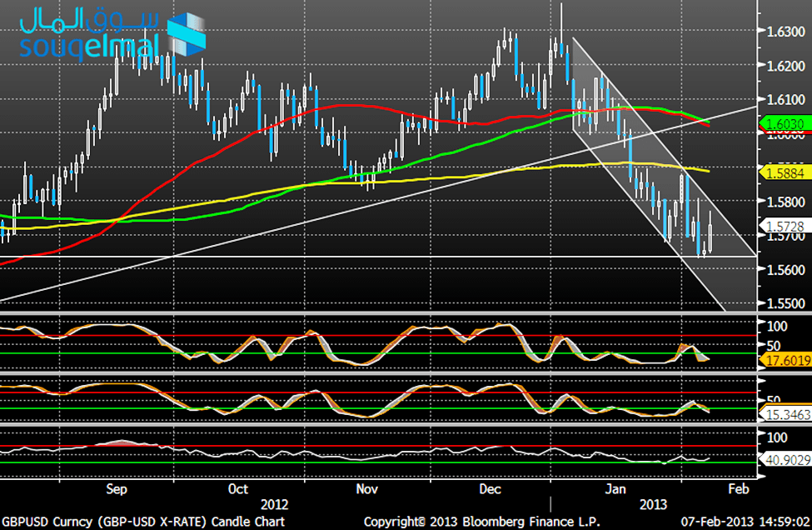Select the 1.6100 price axis label
Image resolution: width=812 pixels, height=530 pixels.
pyautogui.click(x=785, y=99)
